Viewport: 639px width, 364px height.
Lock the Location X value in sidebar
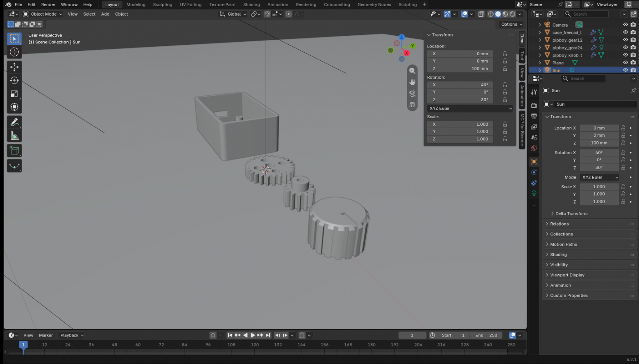(x=505, y=54)
